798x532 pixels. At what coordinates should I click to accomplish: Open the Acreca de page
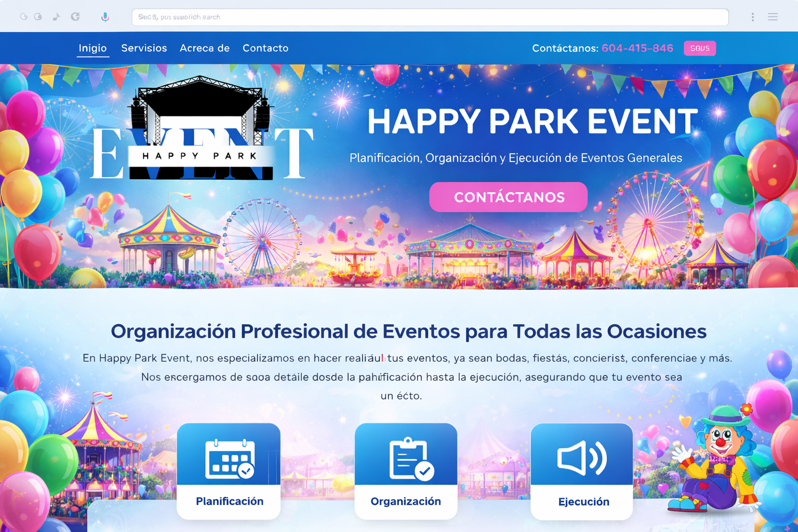tap(204, 48)
